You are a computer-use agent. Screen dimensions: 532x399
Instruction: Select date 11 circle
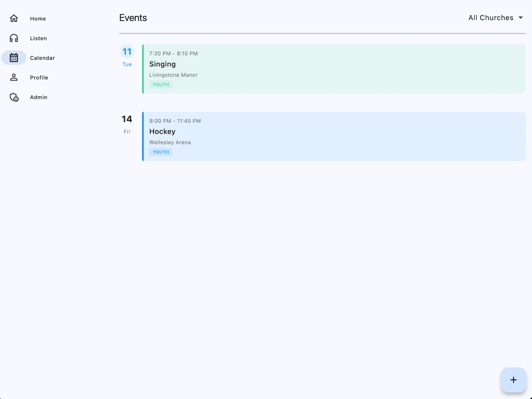pyautogui.click(x=127, y=52)
